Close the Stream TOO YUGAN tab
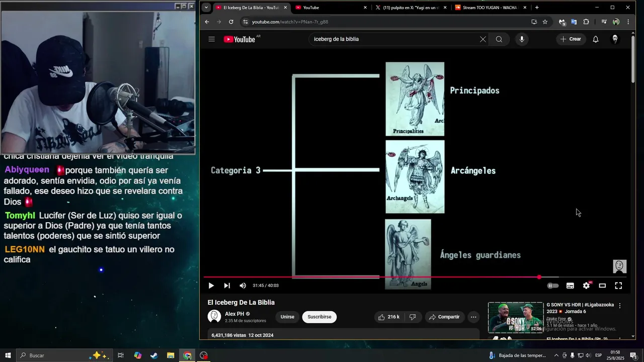644x362 pixels. [525, 8]
